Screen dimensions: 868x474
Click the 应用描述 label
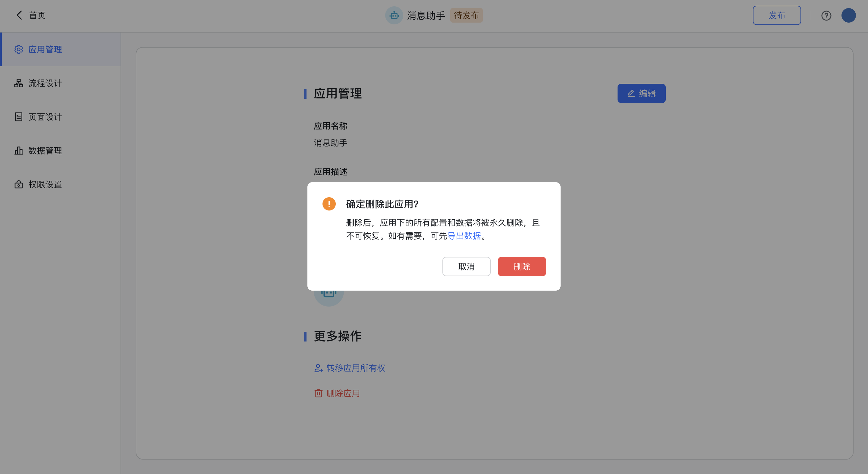[x=330, y=172]
